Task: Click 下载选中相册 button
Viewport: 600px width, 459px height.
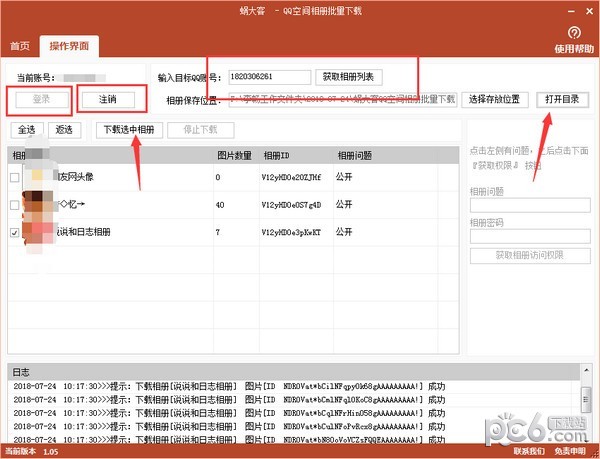Action: click(x=129, y=130)
